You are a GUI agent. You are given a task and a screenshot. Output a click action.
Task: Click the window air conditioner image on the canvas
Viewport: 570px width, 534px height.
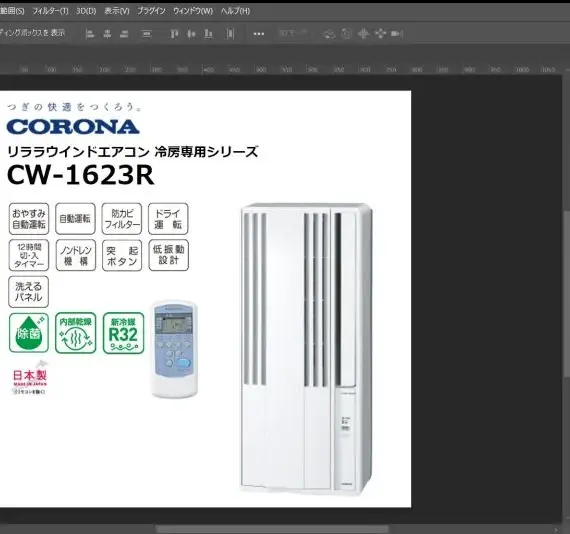[x=306, y=348]
